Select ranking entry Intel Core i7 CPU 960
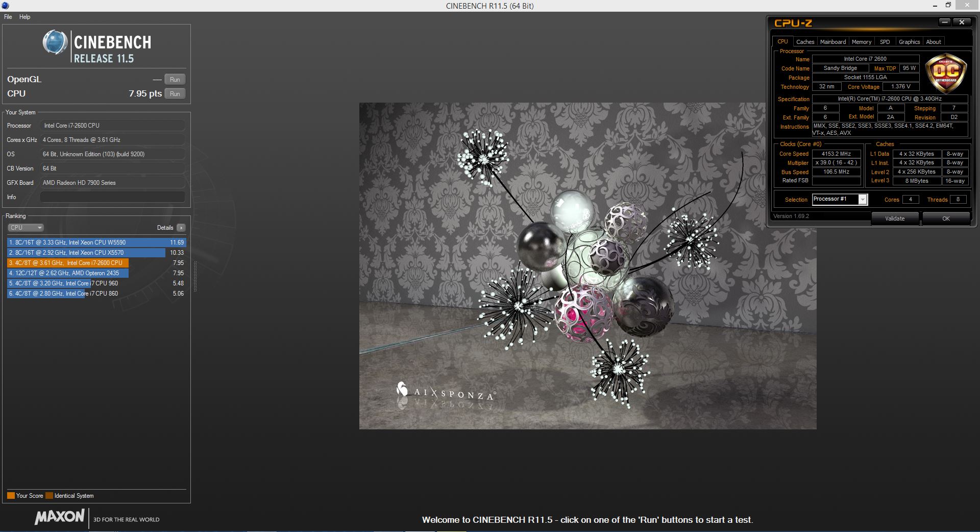This screenshot has width=980, height=532. (96, 283)
